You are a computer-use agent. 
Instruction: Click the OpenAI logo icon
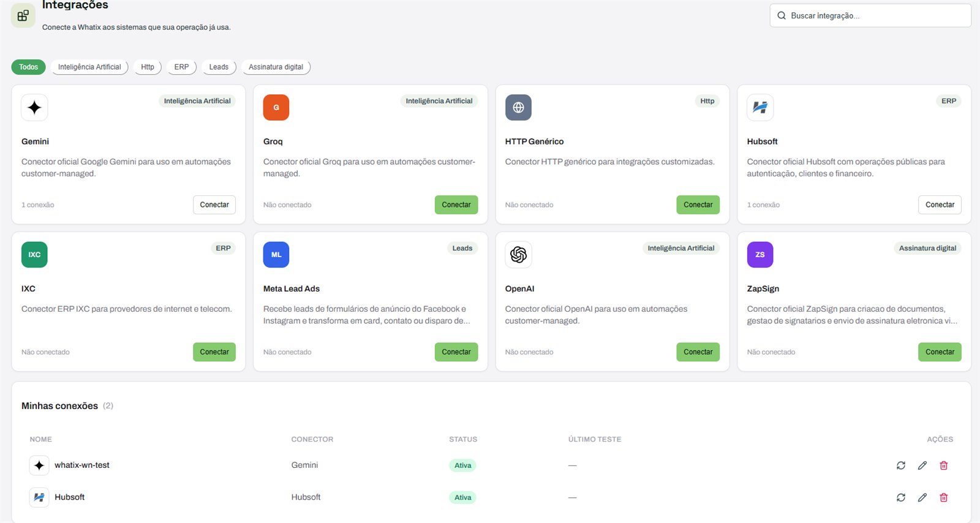pos(518,255)
